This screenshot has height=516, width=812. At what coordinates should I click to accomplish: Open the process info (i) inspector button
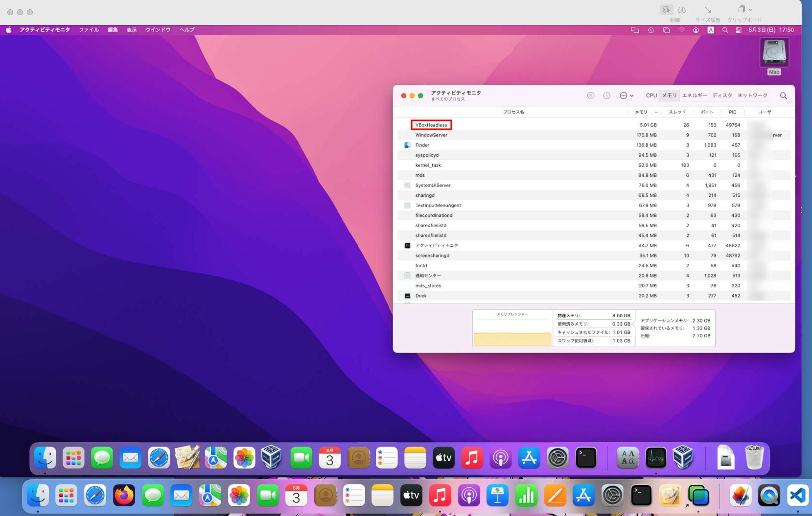(x=606, y=95)
